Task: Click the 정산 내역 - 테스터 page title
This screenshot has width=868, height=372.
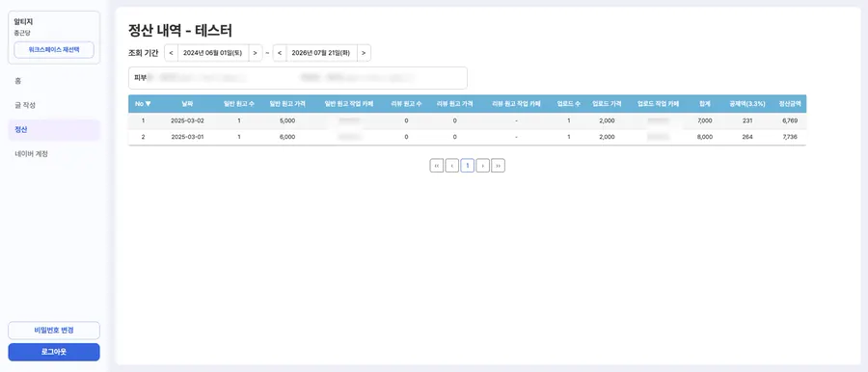Action: click(x=180, y=31)
